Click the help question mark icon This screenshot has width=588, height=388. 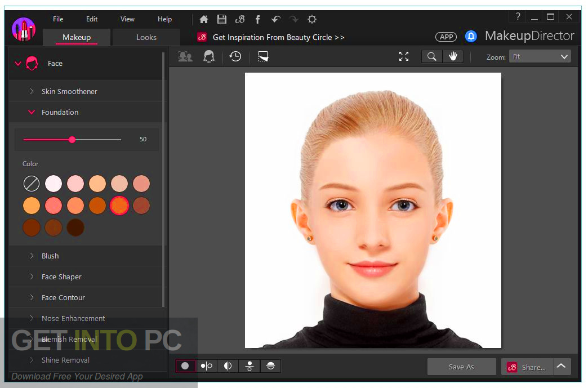(518, 16)
